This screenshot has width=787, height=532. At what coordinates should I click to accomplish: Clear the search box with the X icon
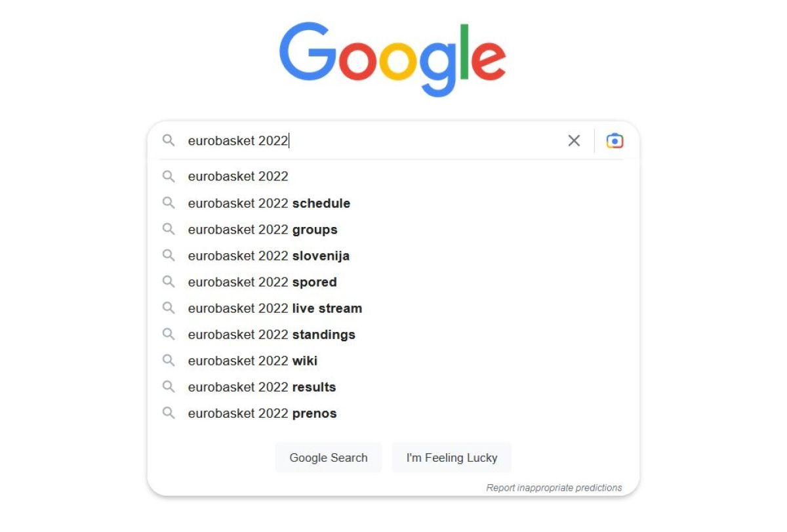coord(574,141)
